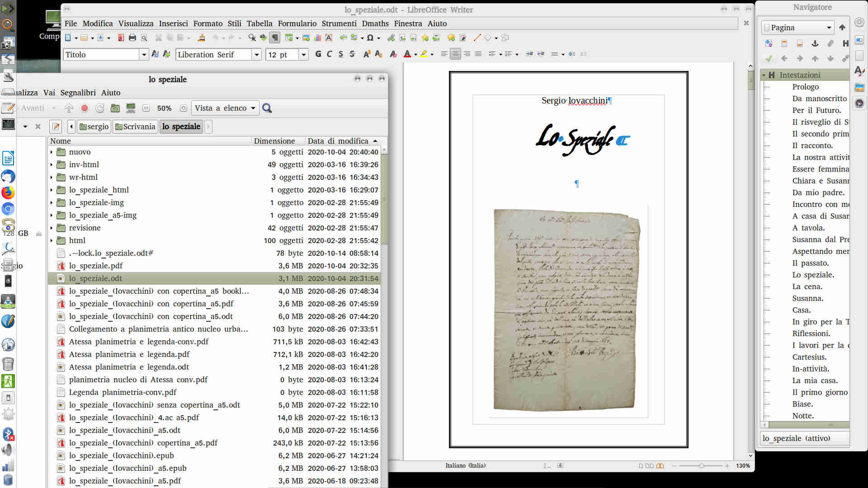This screenshot has height=488, width=868.
Task: Export document as PDF in Writer
Action: (121, 38)
